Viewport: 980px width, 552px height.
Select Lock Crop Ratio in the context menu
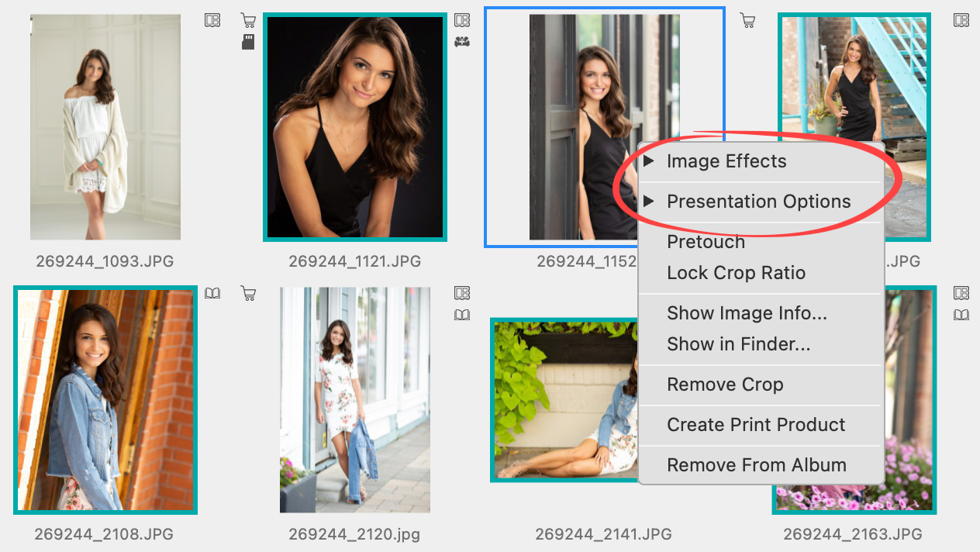click(x=736, y=273)
